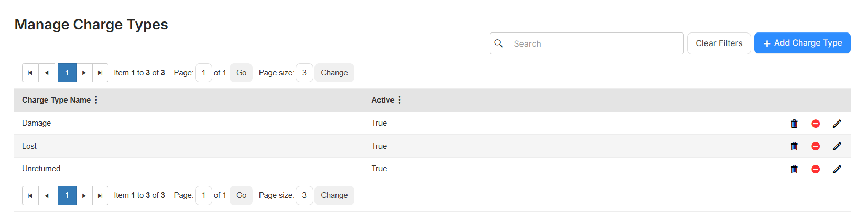Select page 1 in top pager

pos(67,73)
